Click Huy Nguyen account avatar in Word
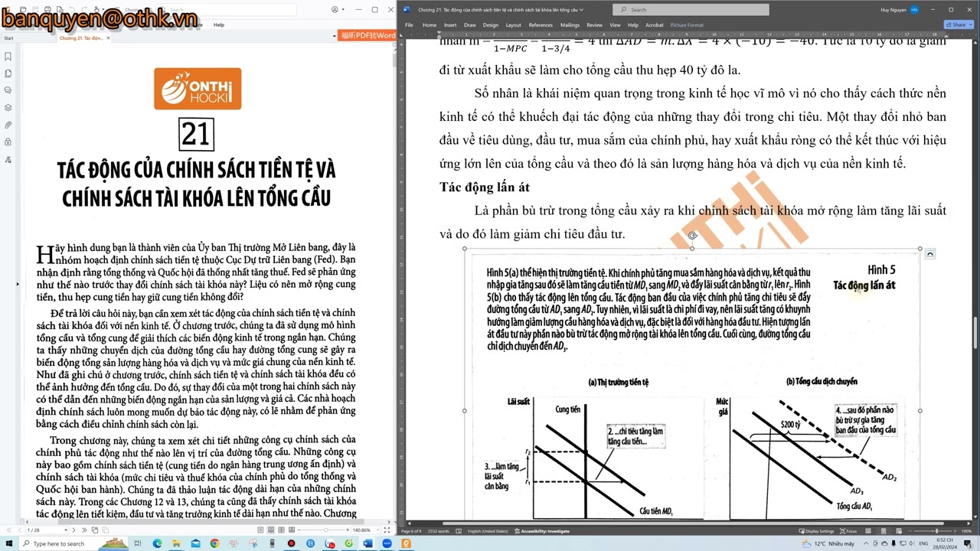This screenshot has width=980, height=551. pyautogui.click(x=914, y=10)
